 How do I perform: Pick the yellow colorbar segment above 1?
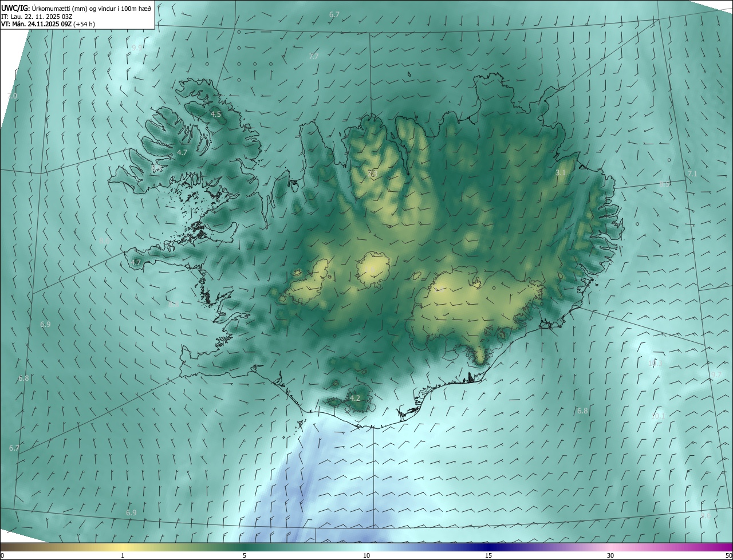point(123,547)
